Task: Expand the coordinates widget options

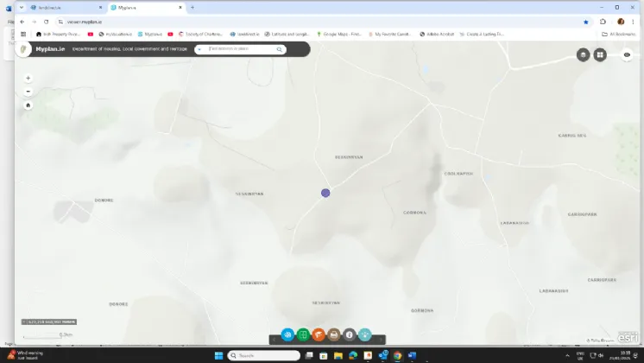Action: pyautogui.click(x=23, y=322)
